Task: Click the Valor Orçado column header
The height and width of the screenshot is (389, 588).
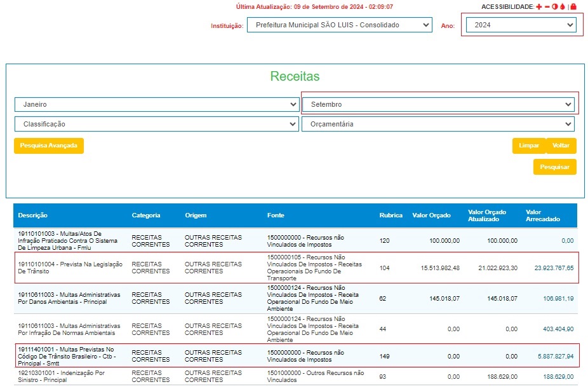Action: 431,215
